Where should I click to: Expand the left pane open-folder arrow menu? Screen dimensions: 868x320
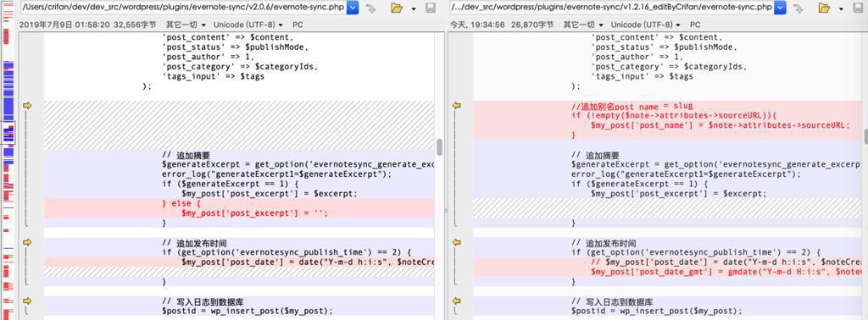tap(414, 9)
